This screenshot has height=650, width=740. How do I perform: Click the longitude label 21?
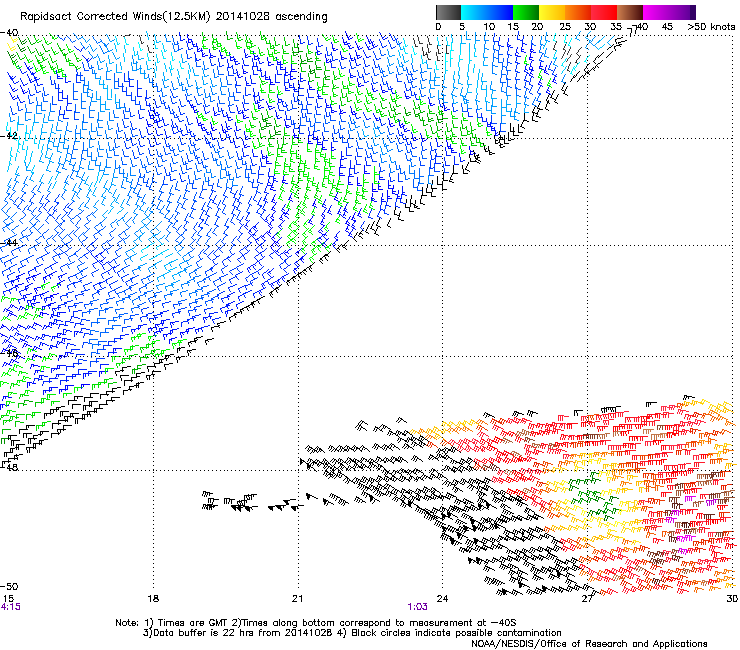pyautogui.click(x=297, y=599)
